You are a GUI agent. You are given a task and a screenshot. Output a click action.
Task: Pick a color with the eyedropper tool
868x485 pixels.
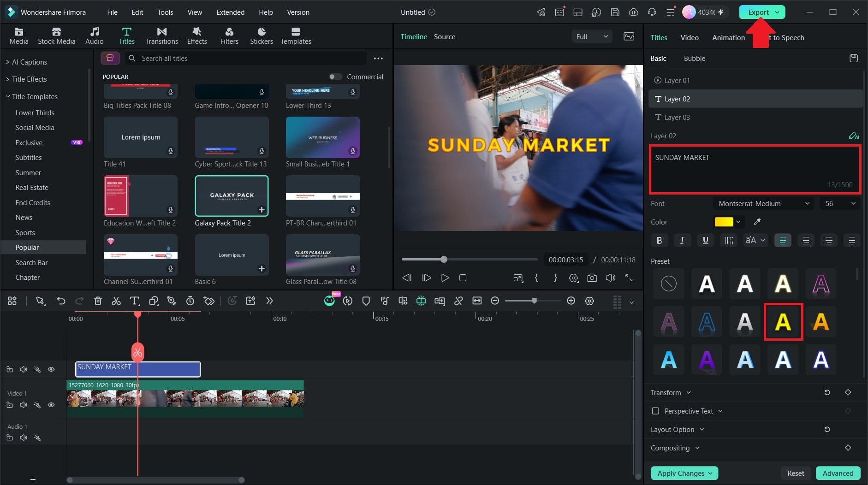click(x=757, y=222)
